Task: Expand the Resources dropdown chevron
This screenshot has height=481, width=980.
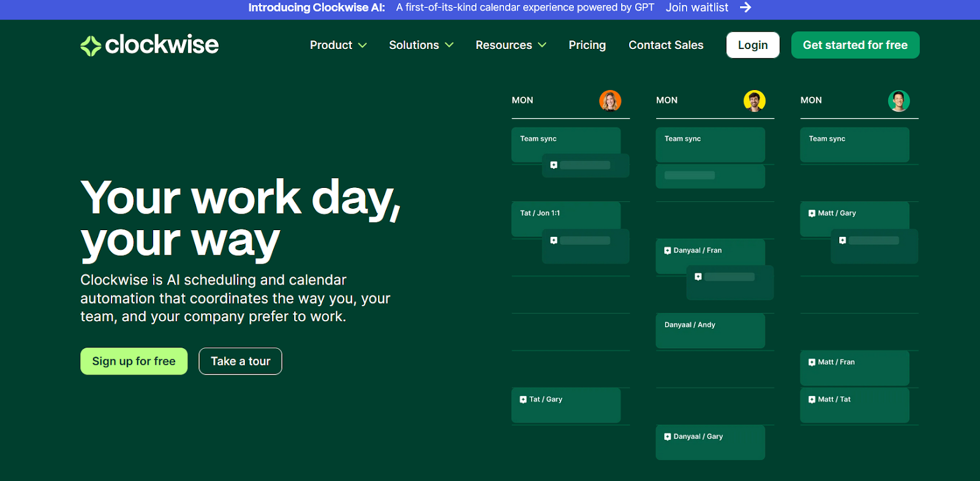Action: (542, 45)
